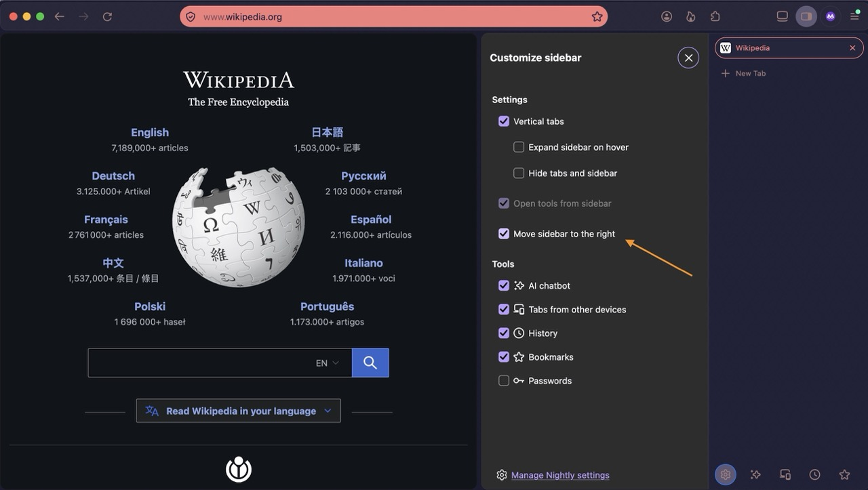Bookmark this page using the address bar star
Viewport: 868px width, 490px height.
597,17
